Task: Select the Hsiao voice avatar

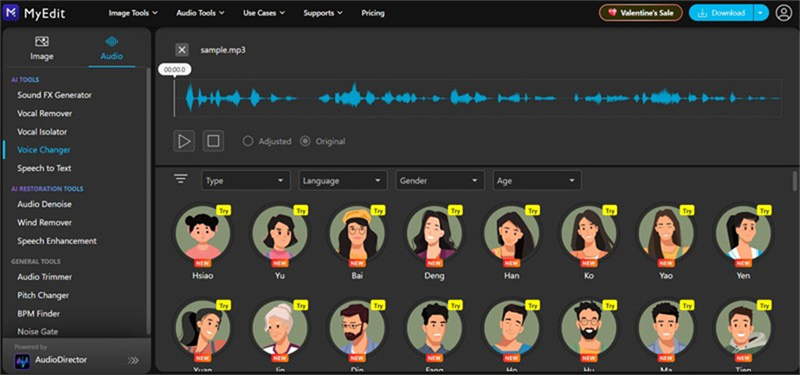Action: pyautogui.click(x=203, y=233)
